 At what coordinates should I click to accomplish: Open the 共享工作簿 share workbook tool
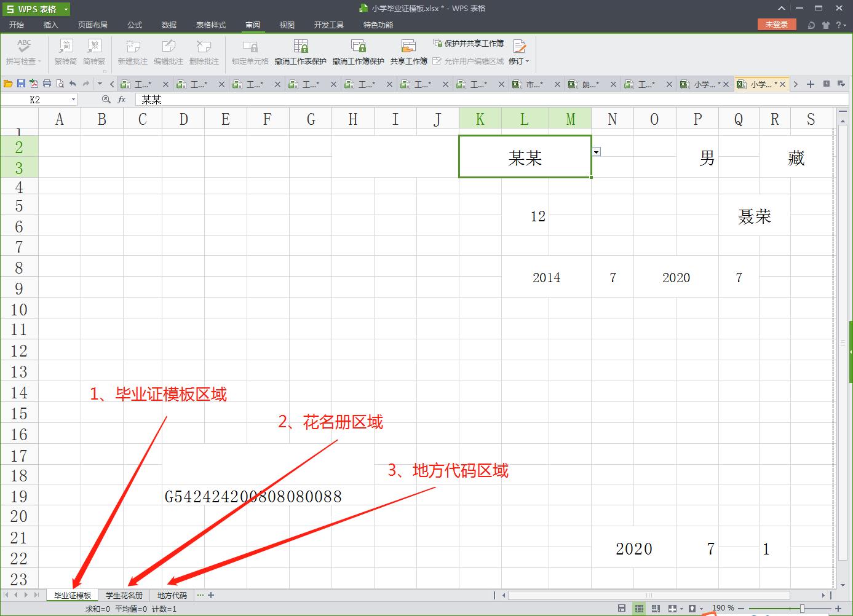tap(408, 52)
